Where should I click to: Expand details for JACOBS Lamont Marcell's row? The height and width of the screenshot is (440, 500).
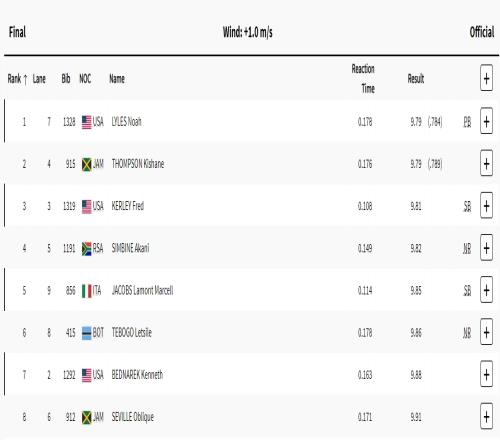point(486,290)
